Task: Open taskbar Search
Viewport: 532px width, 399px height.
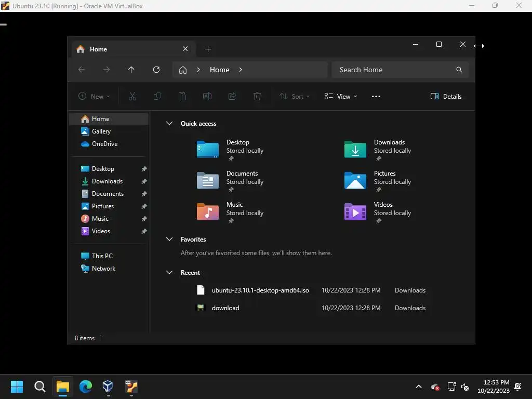Action: coord(39,387)
